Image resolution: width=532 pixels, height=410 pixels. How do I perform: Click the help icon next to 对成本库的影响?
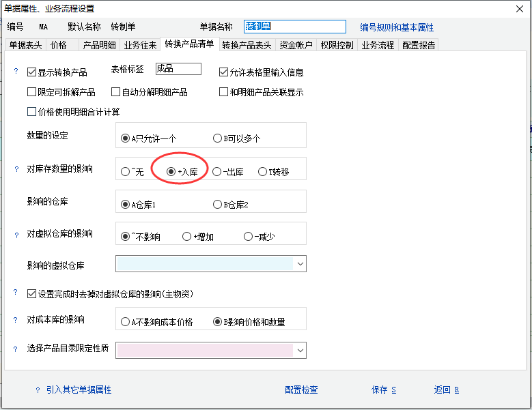pos(16,319)
